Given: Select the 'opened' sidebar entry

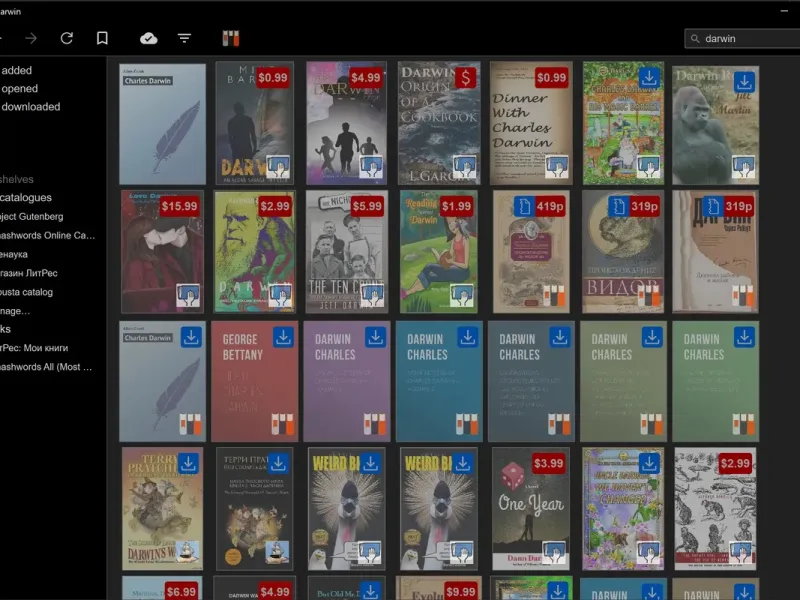Looking at the screenshot, I should [x=19, y=88].
